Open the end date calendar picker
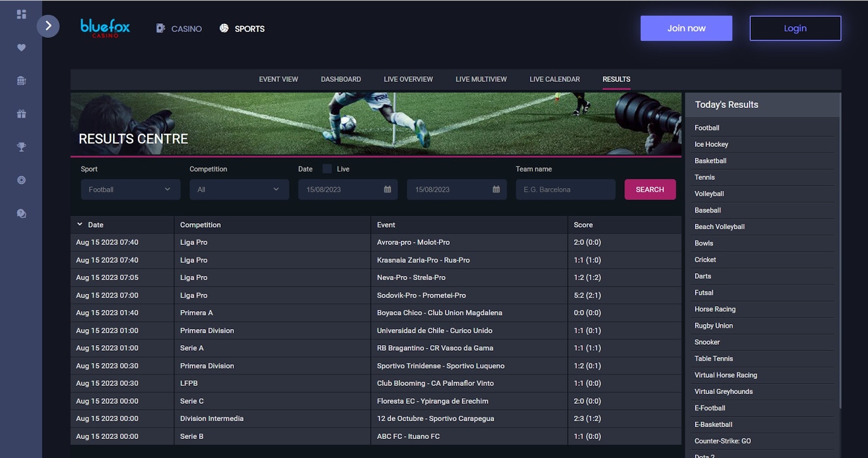This screenshot has height=458, width=868. (496, 190)
